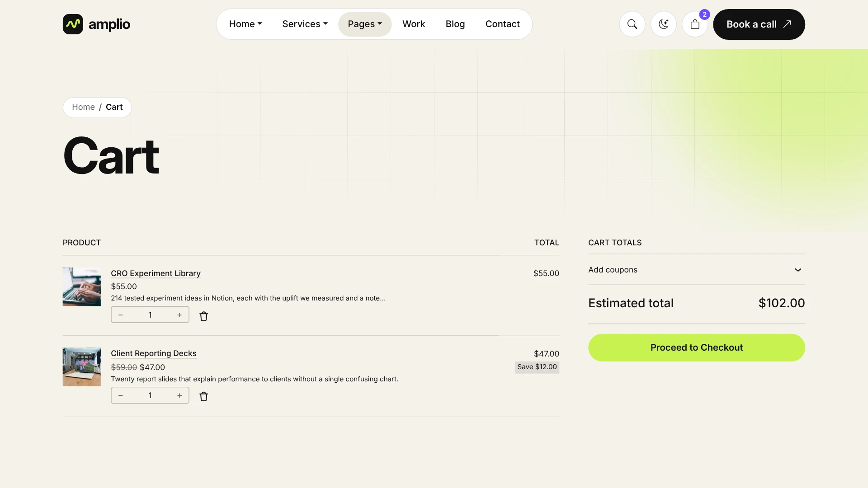Click the CRO Experiment Library quantity field
The height and width of the screenshot is (488, 868).
click(x=150, y=315)
